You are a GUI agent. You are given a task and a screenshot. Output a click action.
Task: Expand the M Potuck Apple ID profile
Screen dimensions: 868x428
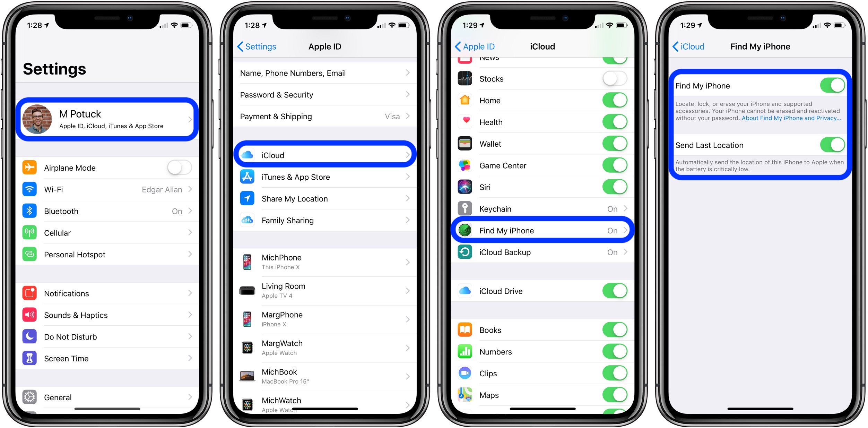pos(108,117)
